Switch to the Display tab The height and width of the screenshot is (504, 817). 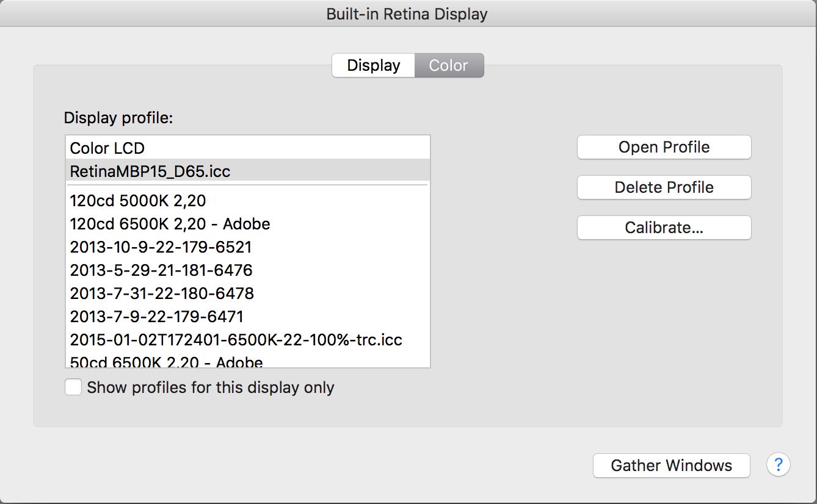(x=374, y=65)
